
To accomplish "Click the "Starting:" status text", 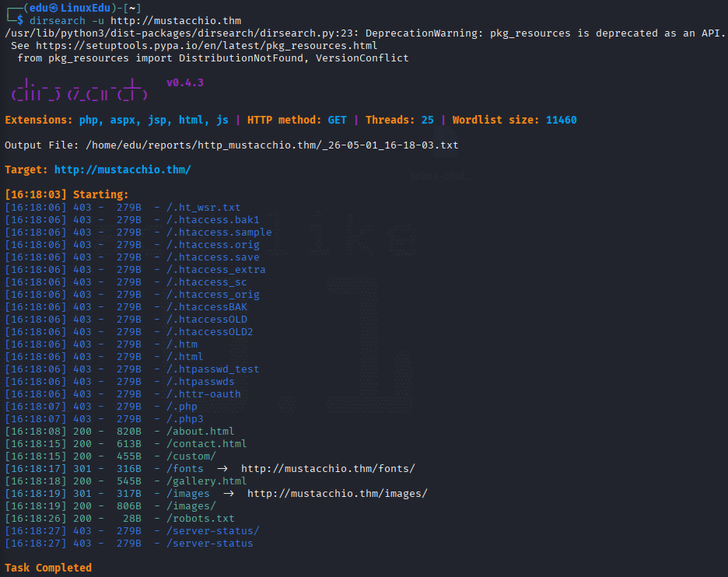I will [101, 194].
